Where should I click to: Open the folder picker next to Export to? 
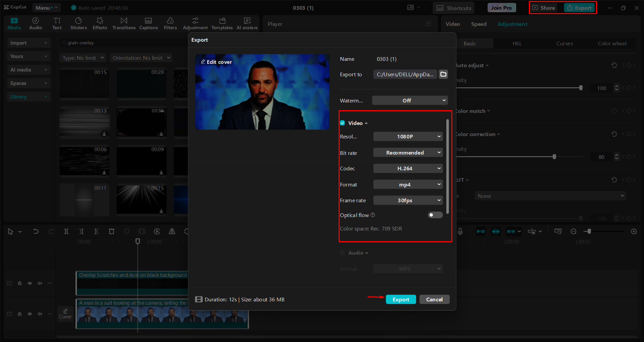pyautogui.click(x=443, y=74)
